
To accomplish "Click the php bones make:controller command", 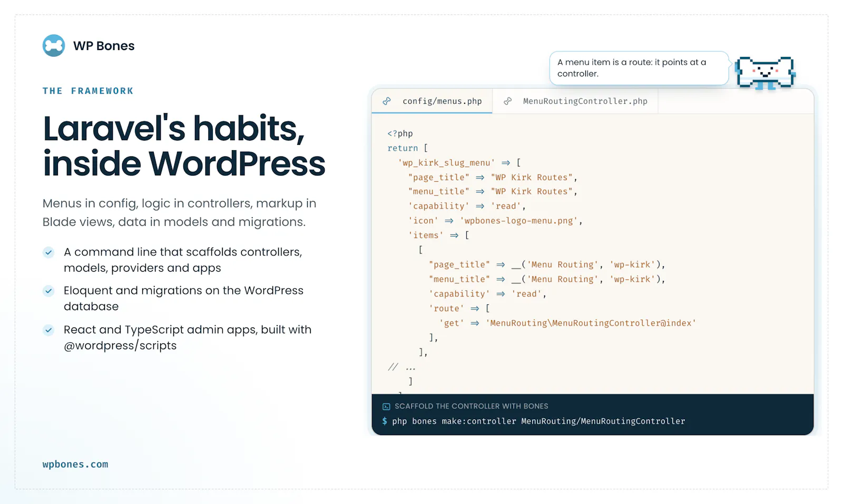I will click(538, 421).
